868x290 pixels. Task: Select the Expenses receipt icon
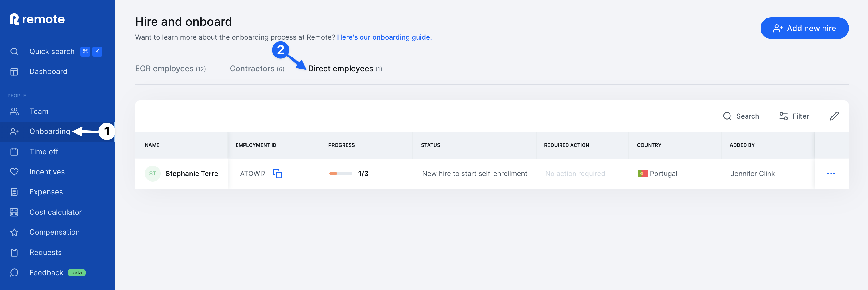tap(14, 191)
